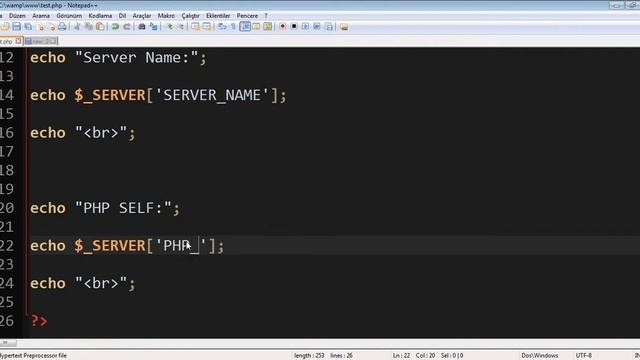The height and width of the screenshot is (360, 640).
Task: Open the Replace dialog toolbar icon
Action: tap(153, 27)
